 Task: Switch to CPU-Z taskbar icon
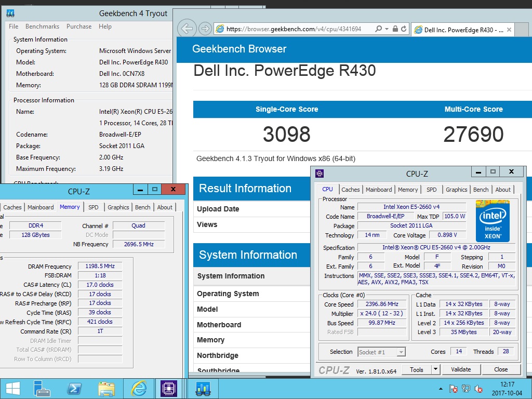point(169,389)
